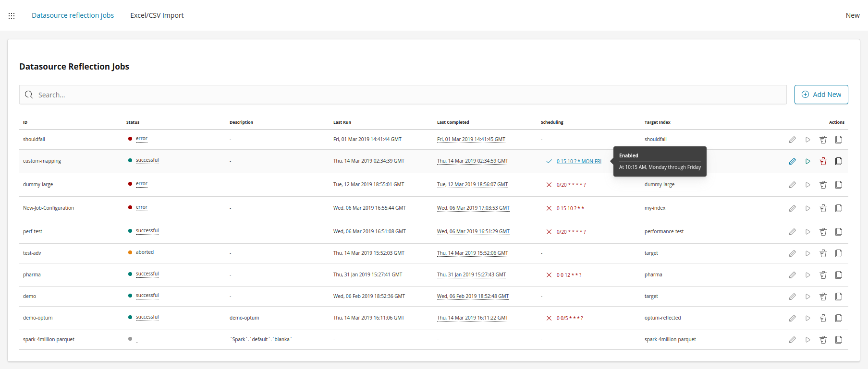Enable the disabled schedule on the pharma job
This screenshot has width=868, height=369.
[x=549, y=275]
